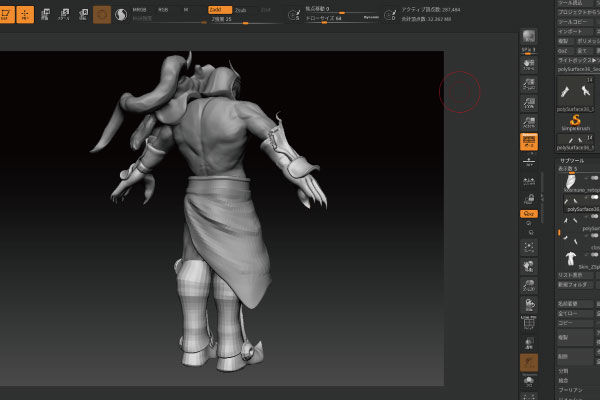Switch to Scale transform mode in top shelf
Screen dimensions: 600x400
pyautogui.click(x=64, y=15)
